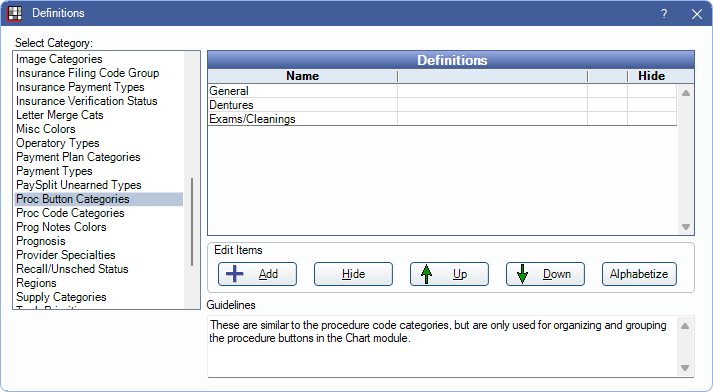Screen dimensions: 713x392
Task: Select the Dentures definition row
Action: click(442, 105)
